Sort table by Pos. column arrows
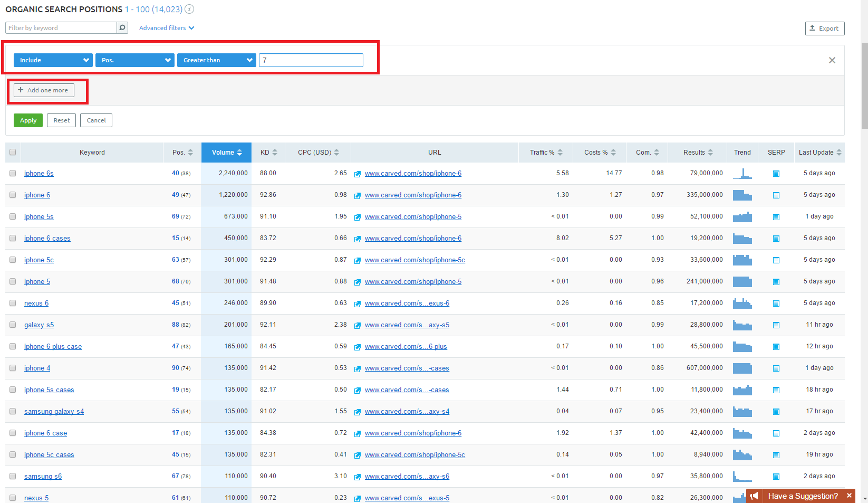 [x=190, y=153]
